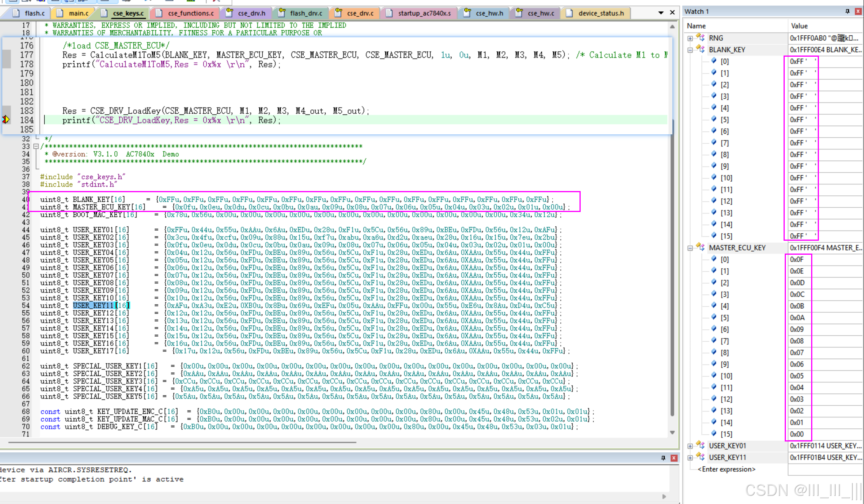The image size is (864, 504).
Task: Expand the RNG watch entry
Action: tap(690, 38)
